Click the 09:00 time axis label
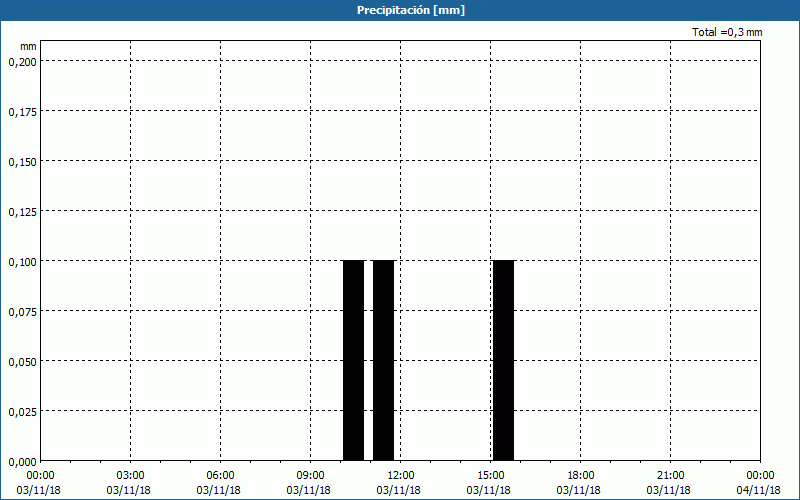 click(311, 476)
